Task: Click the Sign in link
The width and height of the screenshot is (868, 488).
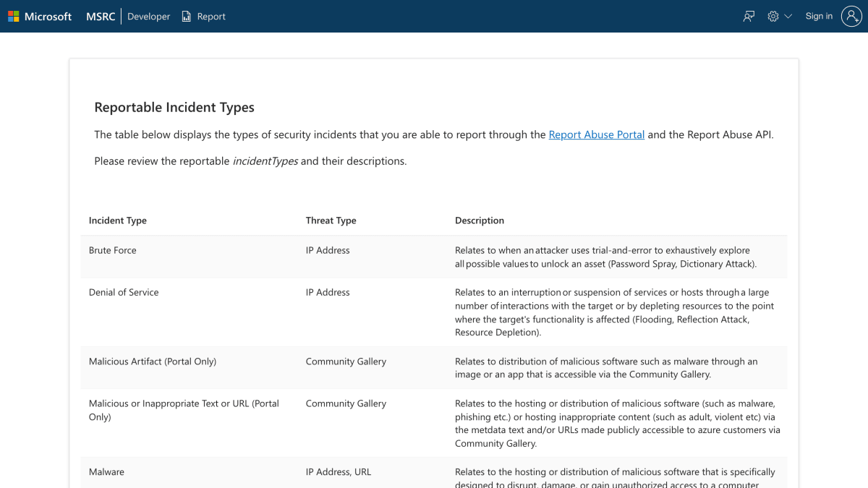Action: (x=819, y=16)
